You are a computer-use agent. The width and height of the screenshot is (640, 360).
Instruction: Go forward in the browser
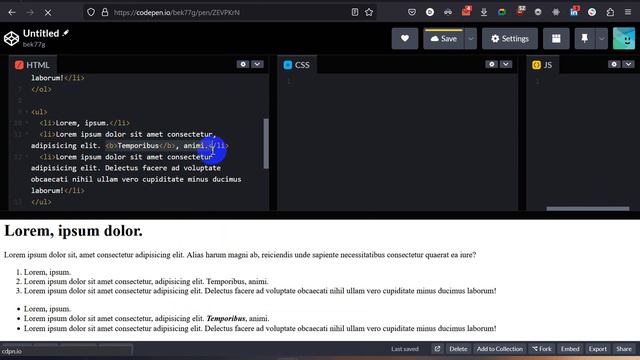pyautogui.click(x=30, y=12)
